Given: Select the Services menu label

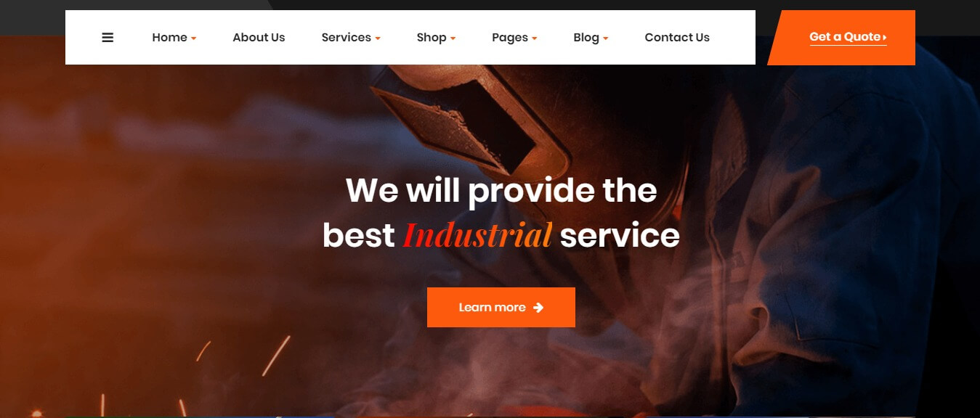Looking at the screenshot, I should tap(346, 38).
